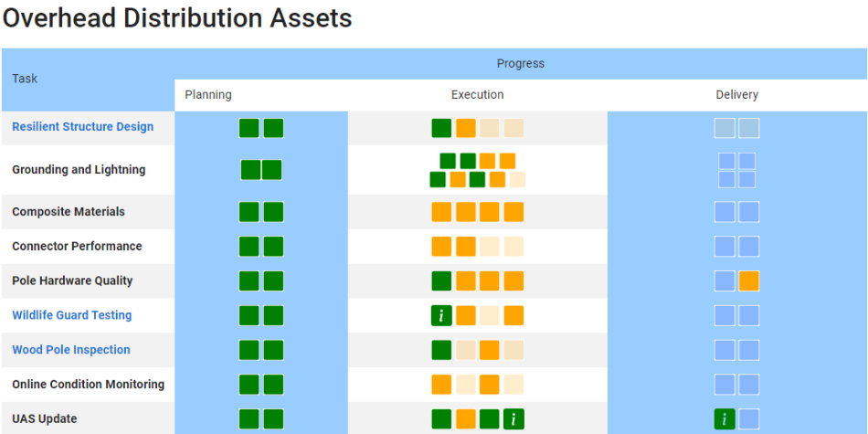Click orange delivery square for Pole Hardware Quality
Image resolution: width=868 pixels, height=434 pixels.
[x=749, y=281]
